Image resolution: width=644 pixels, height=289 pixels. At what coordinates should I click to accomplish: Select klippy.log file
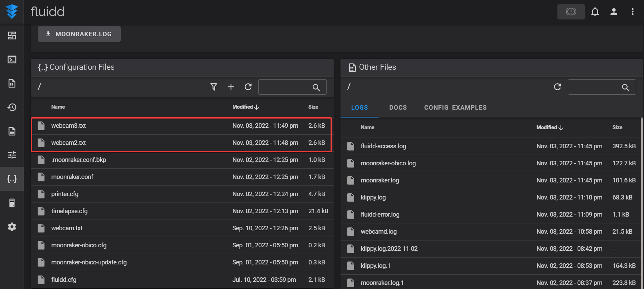click(x=490, y=197)
